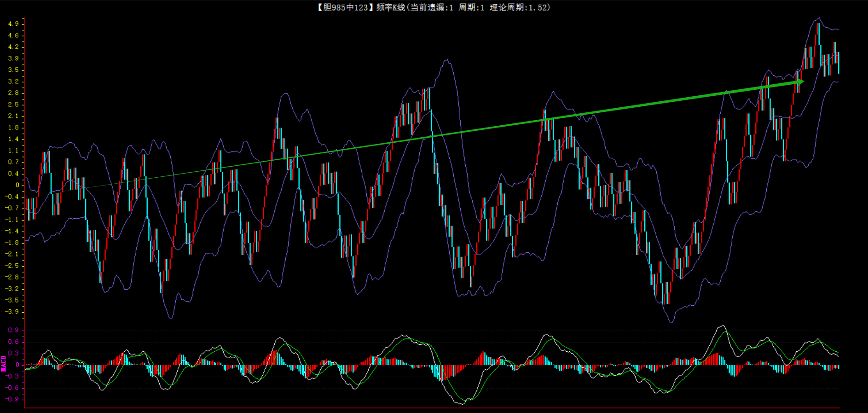This screenshot has width=868, height=413.
Task: Click the magenta -0.3 MACD axis label
Action: 12,376
